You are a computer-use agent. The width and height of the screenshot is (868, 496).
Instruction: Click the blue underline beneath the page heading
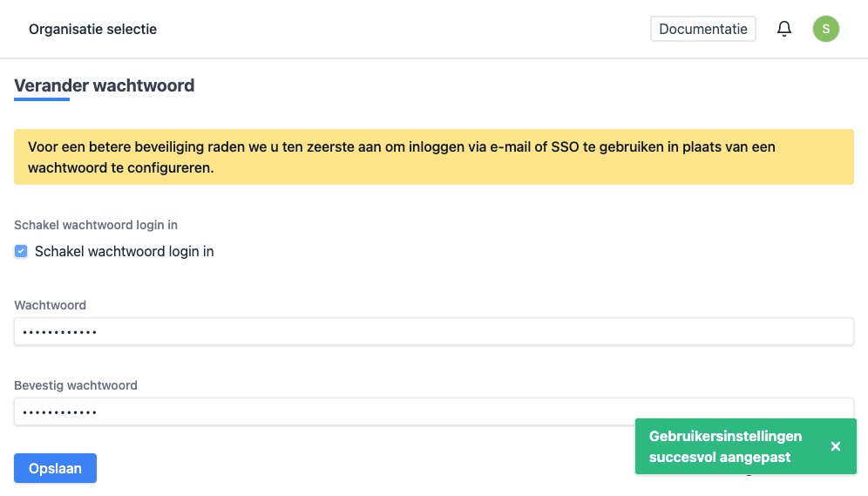[x=42, y=99]
